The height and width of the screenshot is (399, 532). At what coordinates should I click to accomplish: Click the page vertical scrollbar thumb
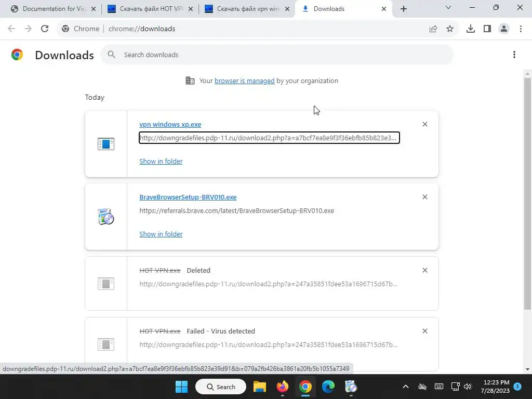pyautogui.click(x=527, y=193)
